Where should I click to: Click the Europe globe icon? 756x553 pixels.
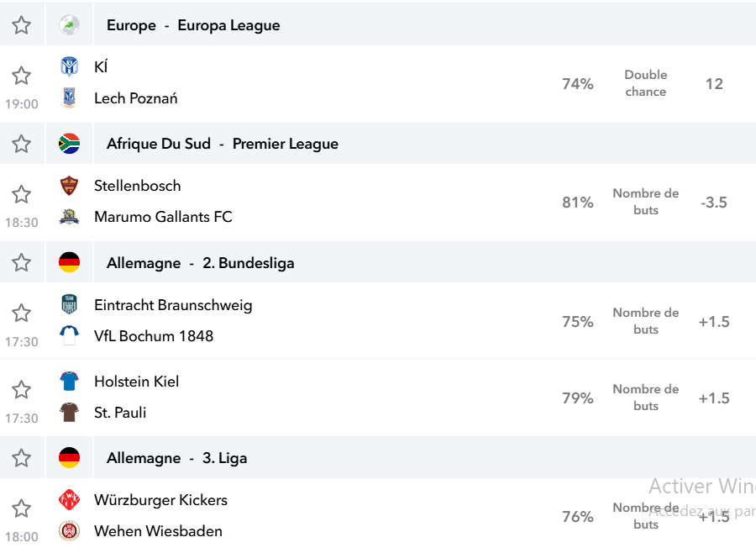tap(69, 25)
